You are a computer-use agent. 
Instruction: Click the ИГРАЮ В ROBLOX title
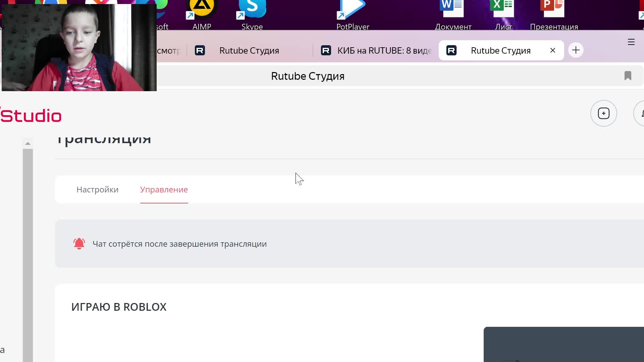click(x=119, y=307)
